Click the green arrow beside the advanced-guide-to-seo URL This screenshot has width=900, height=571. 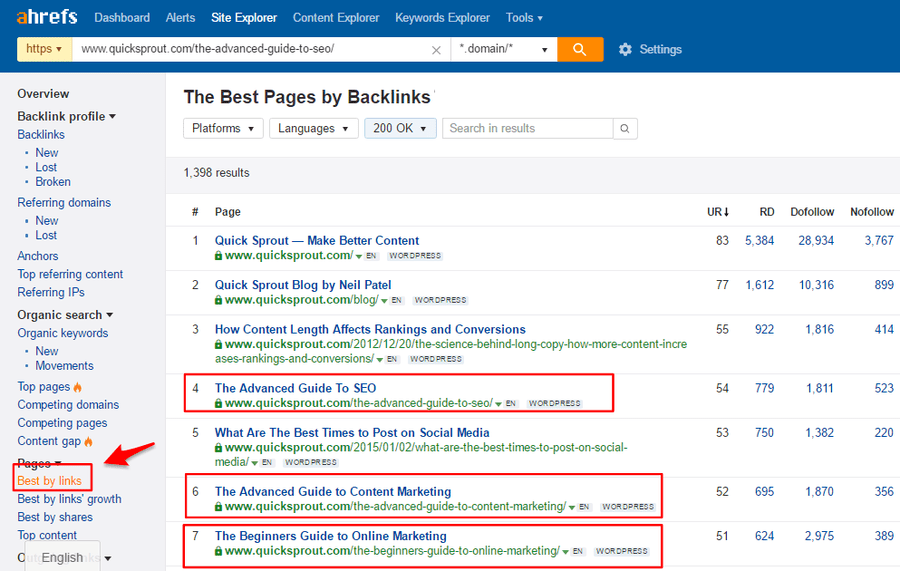pos(498,404)
